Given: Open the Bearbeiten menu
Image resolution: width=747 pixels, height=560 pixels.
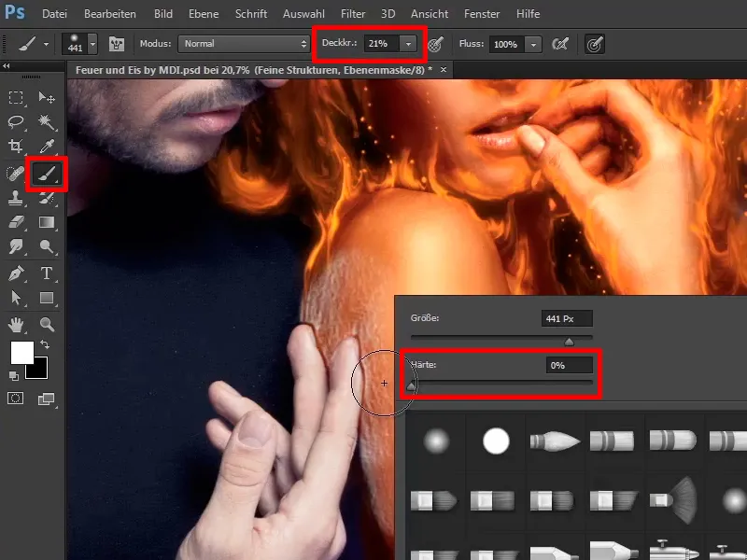Looking at the screenshot, I should coord(110,14).
